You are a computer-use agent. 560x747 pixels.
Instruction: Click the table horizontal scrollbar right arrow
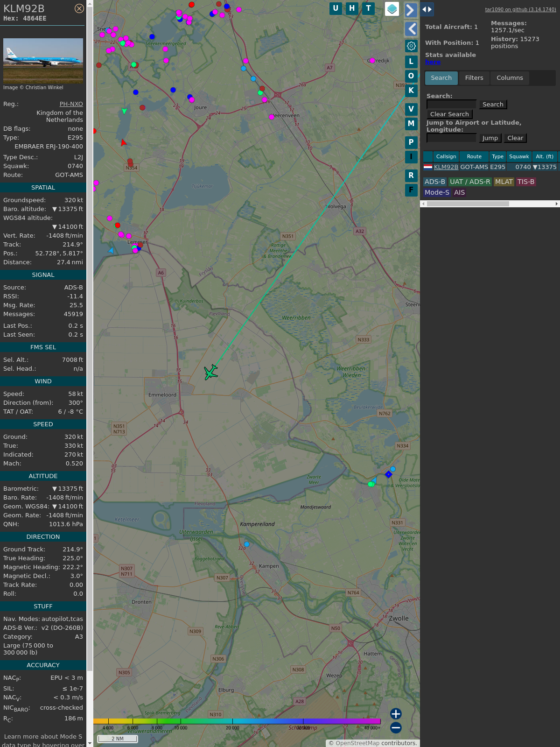pyautogui.click(x=557, y=204)
